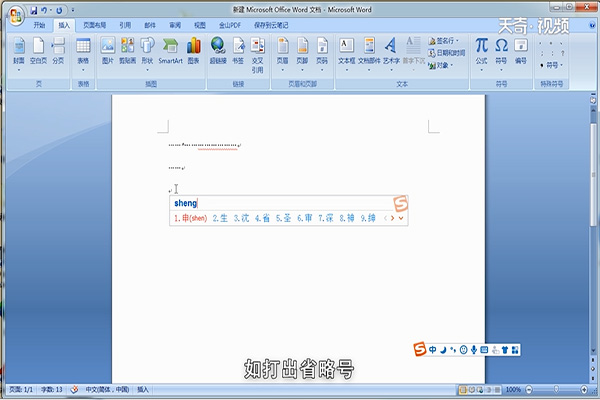Undo the last action

(x=44, y=10)
